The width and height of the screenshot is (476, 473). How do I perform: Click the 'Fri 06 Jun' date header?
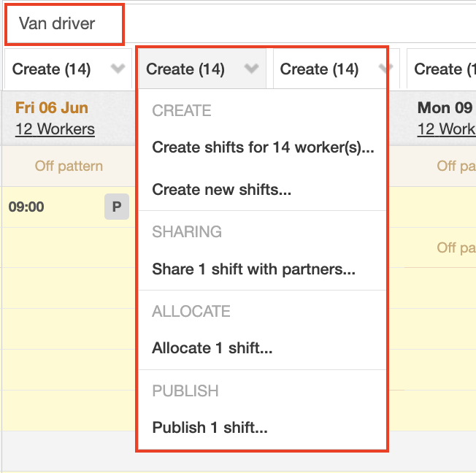(52, 108)
